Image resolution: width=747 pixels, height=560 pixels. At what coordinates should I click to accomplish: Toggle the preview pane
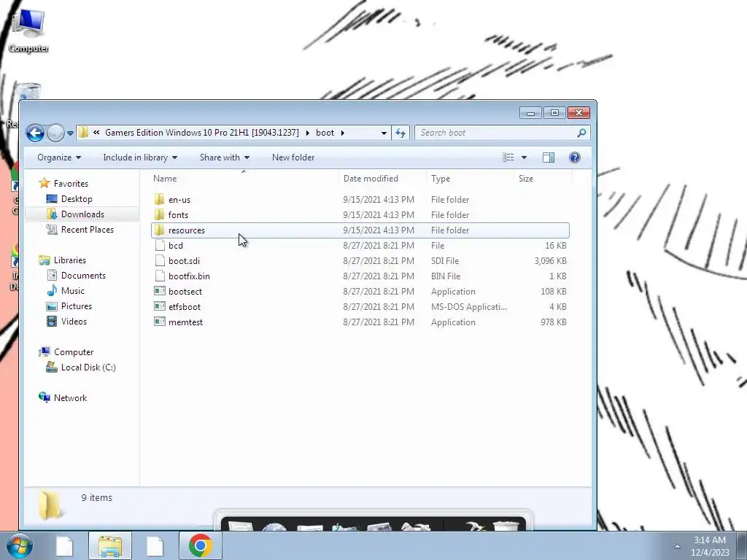coord(549,157)
